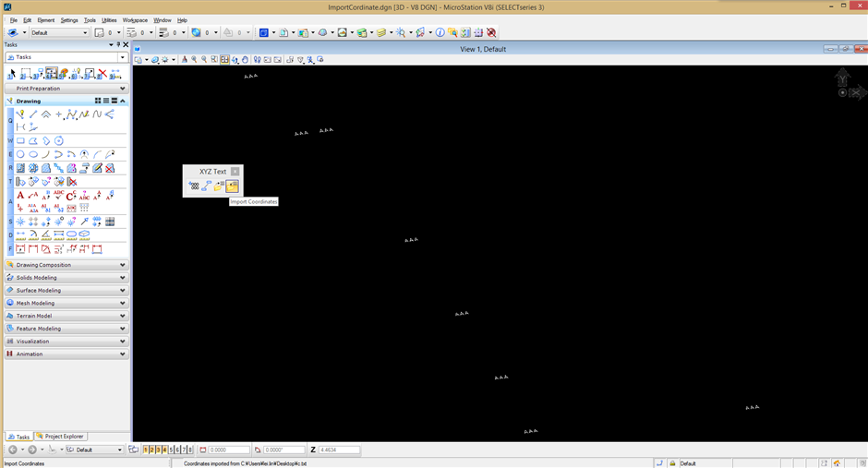Choose the Element Selection arrow tool
868x468 pixels.
pyautogui.click(x=13, y=74)
